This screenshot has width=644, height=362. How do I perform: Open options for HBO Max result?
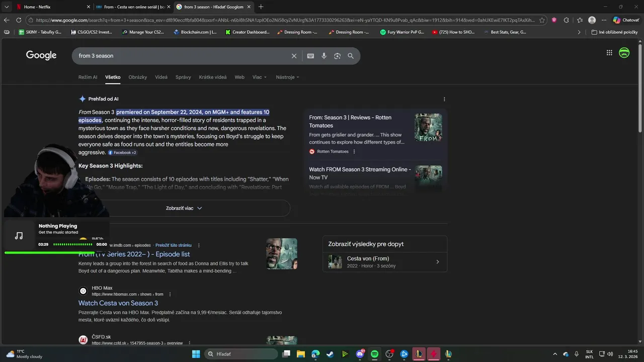(x=170, y=294)
